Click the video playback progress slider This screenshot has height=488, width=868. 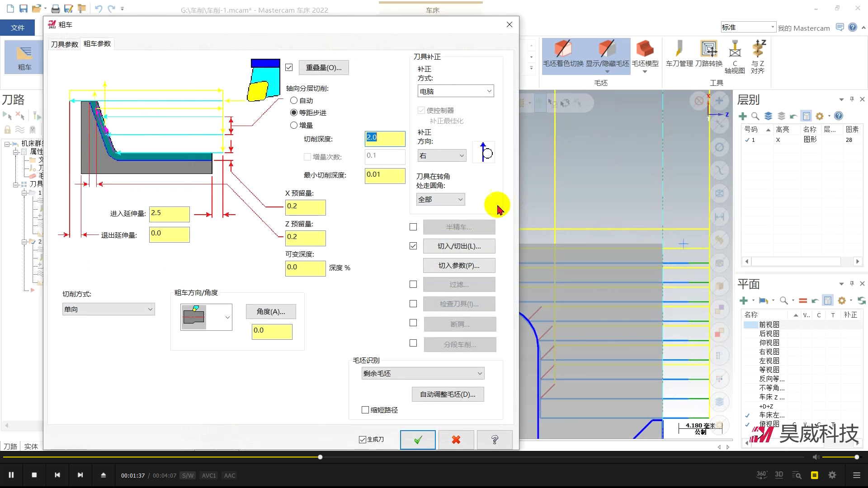coord(320,457)
